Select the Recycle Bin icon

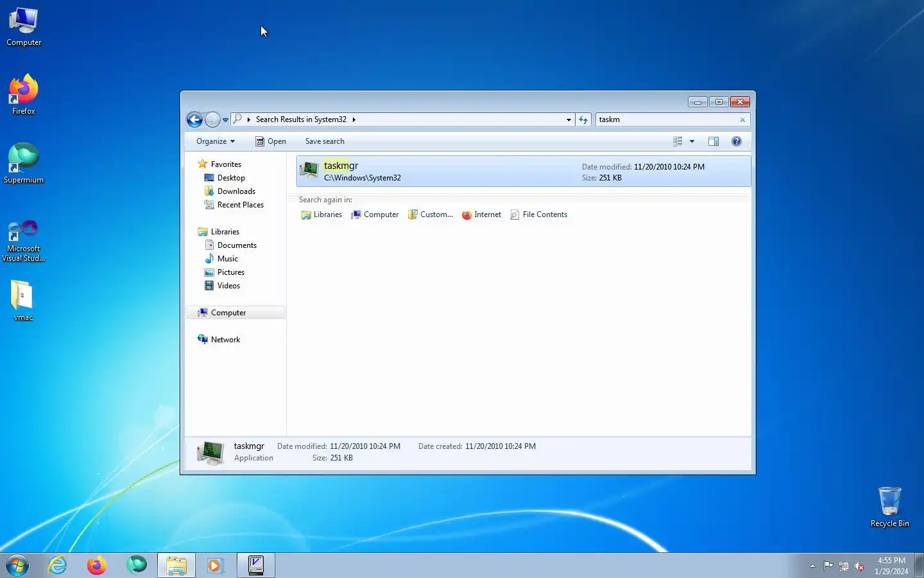pos(890,507)
